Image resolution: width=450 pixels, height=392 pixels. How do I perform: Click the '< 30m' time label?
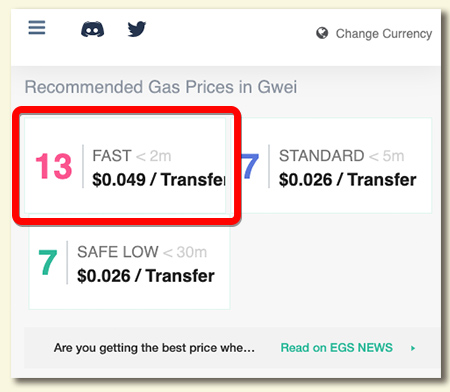[185, 252]
